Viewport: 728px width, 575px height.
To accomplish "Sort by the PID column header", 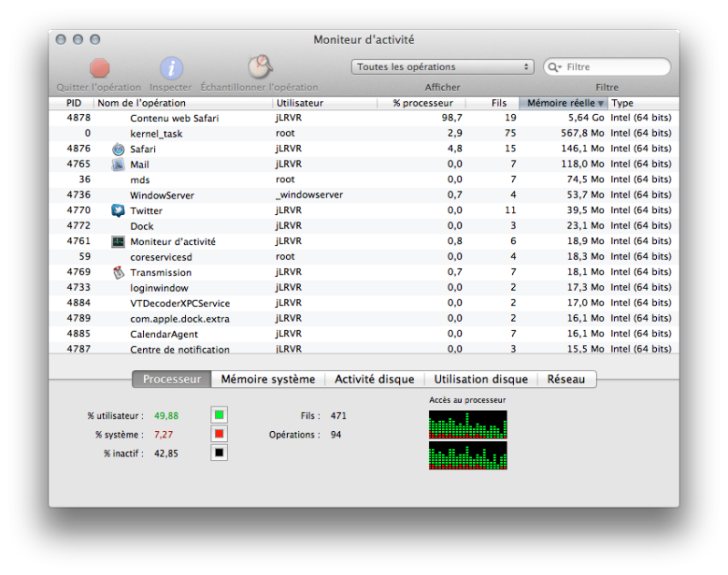I will (71, 103).
